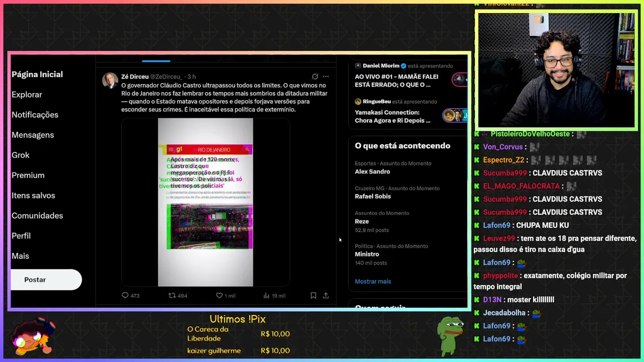The width and height of the screenshot is (644, 362).
Task: Open the tweet's three-dot more menu
Action: [326, 76]
